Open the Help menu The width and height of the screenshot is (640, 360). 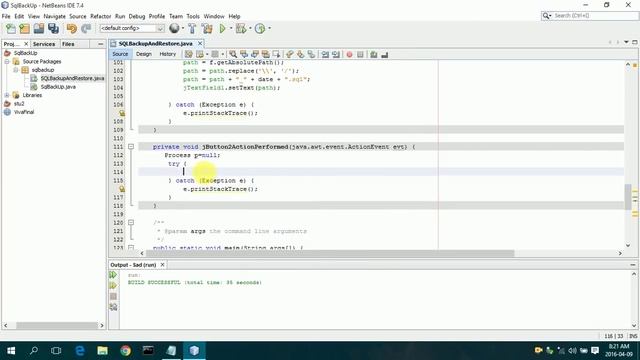(234, 16)
